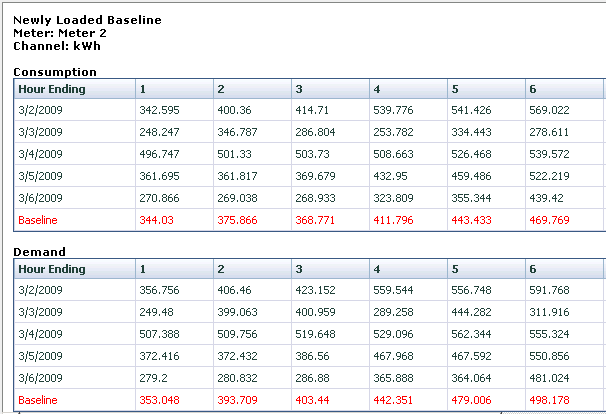The image size is (606, 414).
Task: Click the red Baseline label in Consumption table
Action: [38, 220]
